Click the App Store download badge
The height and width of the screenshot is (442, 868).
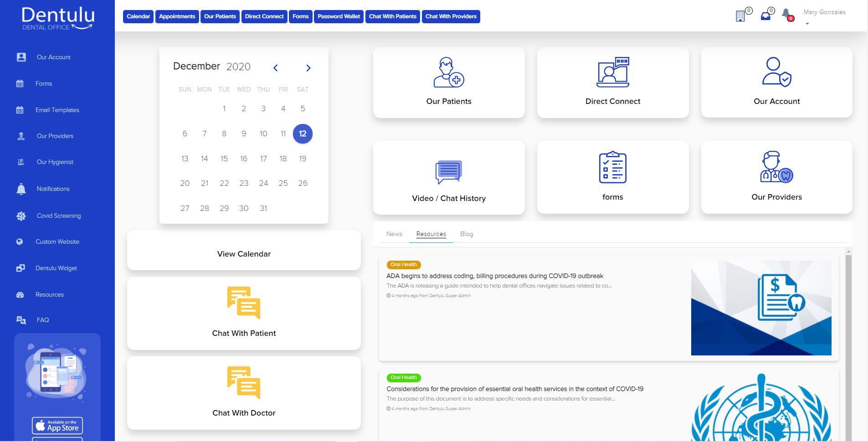click(57, 426)
